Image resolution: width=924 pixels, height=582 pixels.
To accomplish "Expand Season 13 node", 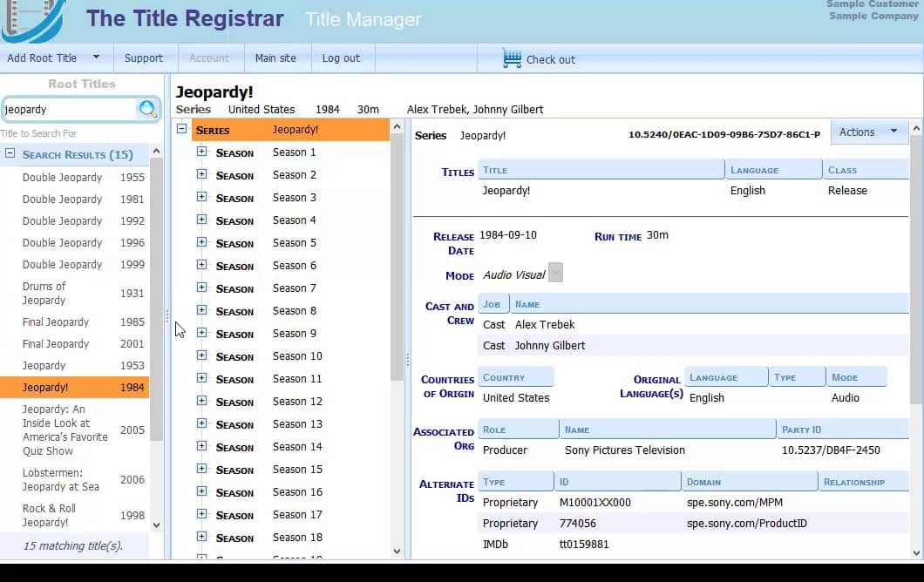I will tap(201, 423).
